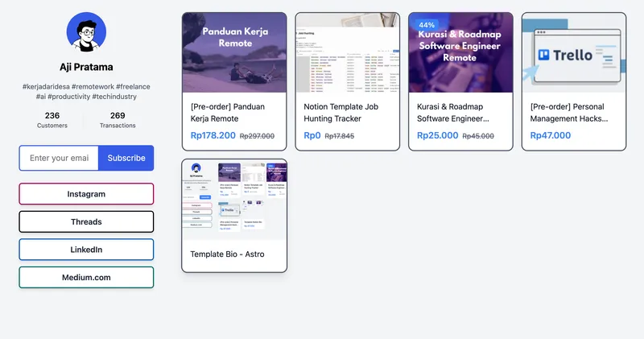Open the Threads link

tap(86, 221)
